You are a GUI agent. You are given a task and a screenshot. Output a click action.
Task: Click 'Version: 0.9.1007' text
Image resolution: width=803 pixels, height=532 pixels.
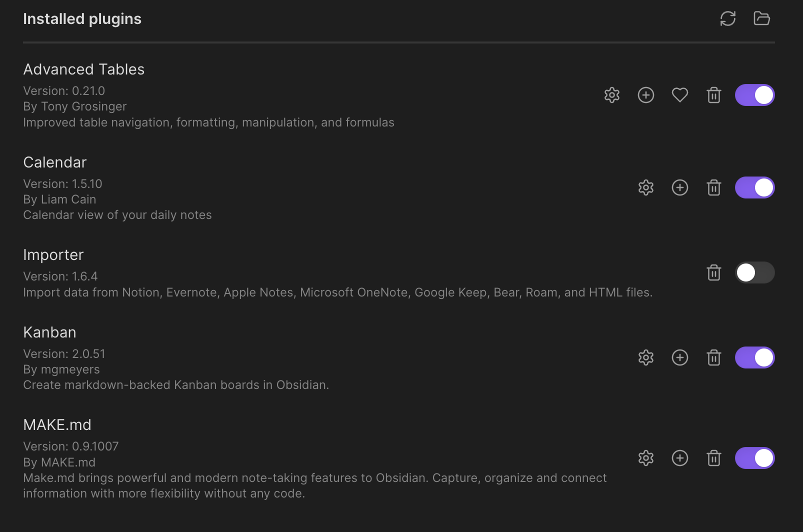pyautogui.click(x=71, y=446)
